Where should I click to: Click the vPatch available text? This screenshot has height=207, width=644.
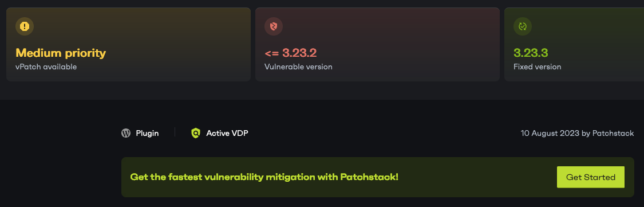[46, 67]
